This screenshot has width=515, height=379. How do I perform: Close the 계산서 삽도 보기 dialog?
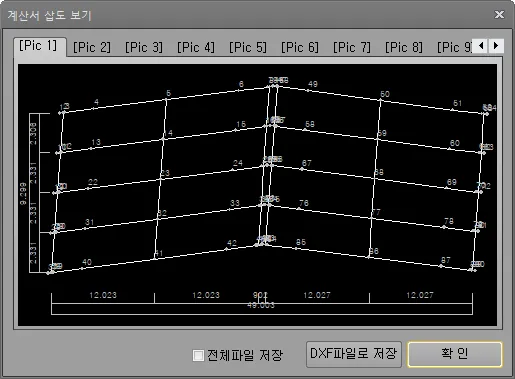[499, 14]
